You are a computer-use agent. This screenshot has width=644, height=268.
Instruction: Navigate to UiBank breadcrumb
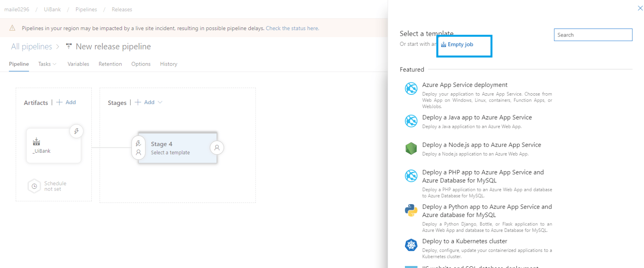[52, 9]
